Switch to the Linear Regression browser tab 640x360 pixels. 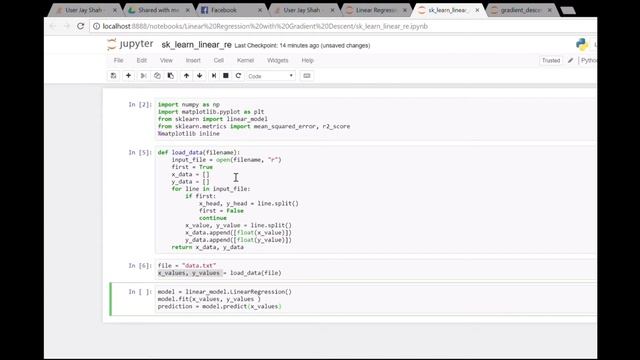pyautogui.click(x=376, y=10)
